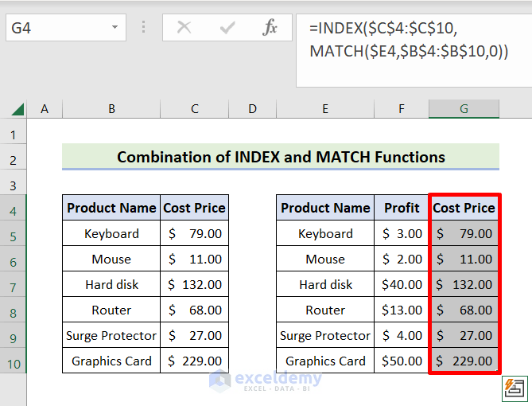
Task: Click 'Hard disk' cell in column E
Action: [325, 284]
